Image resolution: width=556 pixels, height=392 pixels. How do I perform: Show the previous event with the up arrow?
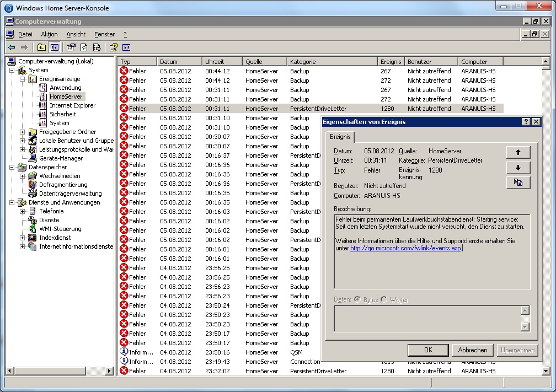(517, 153)
